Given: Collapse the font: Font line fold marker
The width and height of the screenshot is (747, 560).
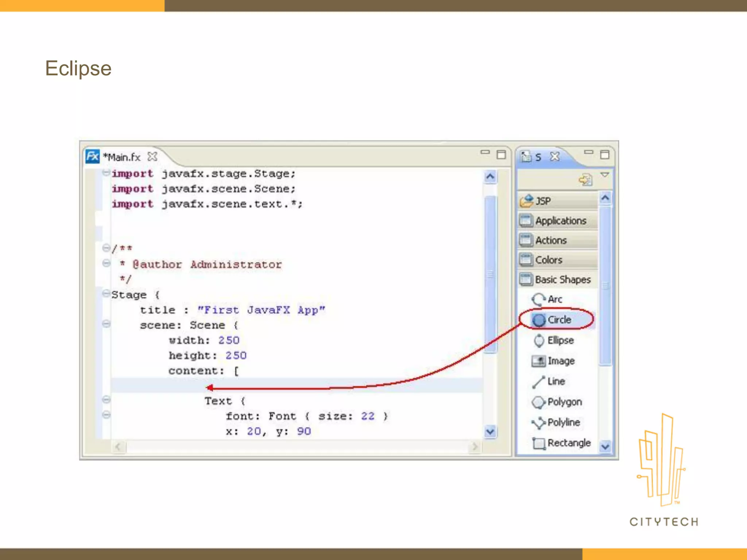Looking at the screenshot, I should [106, 415].
